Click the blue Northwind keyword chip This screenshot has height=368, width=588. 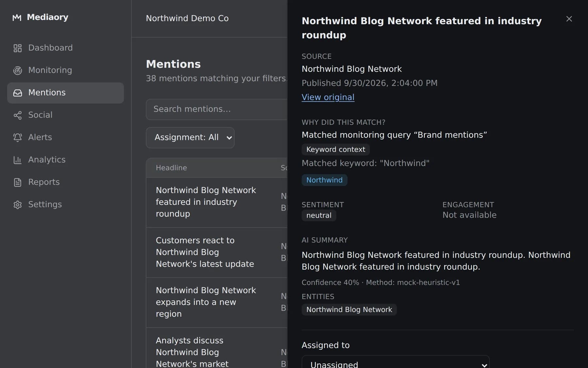click(x=324, y=180)
